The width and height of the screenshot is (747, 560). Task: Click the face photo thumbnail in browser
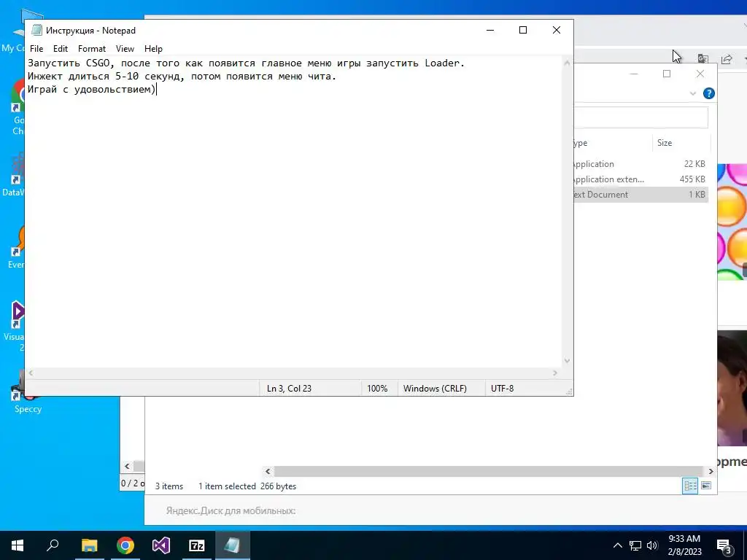tap(732, 388)
